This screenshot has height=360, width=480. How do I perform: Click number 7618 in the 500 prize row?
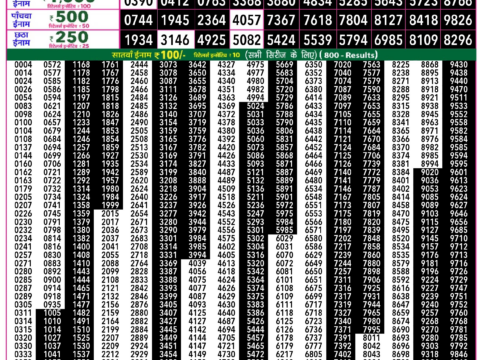click(318, 20)
